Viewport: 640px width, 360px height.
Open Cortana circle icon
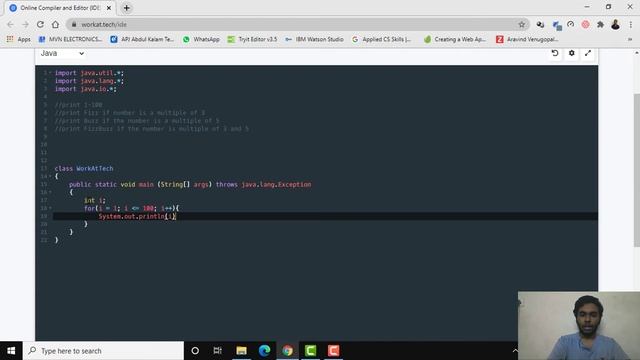[195, 351]
